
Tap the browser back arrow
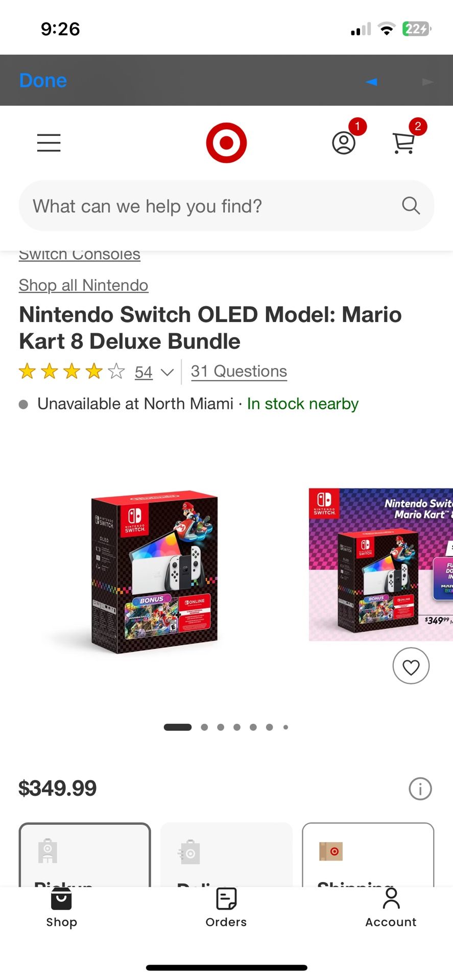[371, 82]
